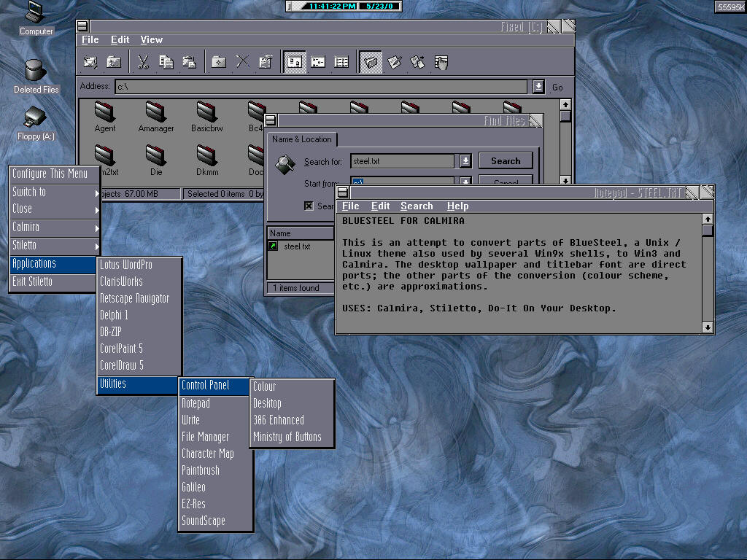Select the Name & Location tab

point(301,139)
